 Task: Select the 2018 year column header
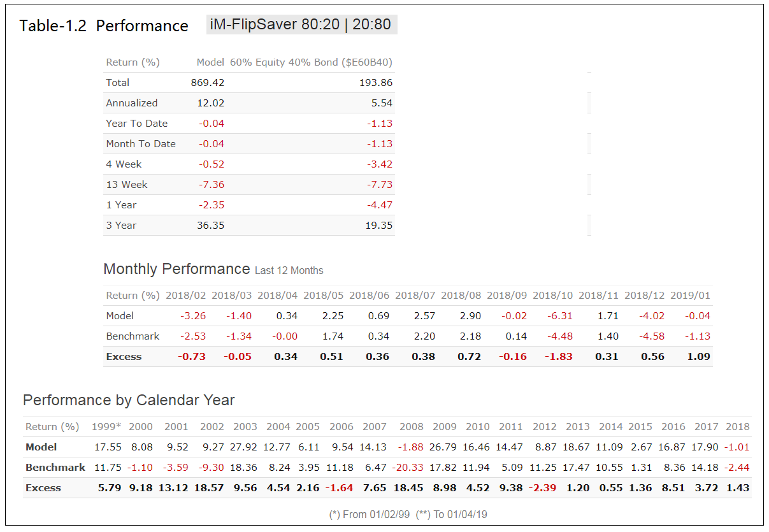coord(738,427)
